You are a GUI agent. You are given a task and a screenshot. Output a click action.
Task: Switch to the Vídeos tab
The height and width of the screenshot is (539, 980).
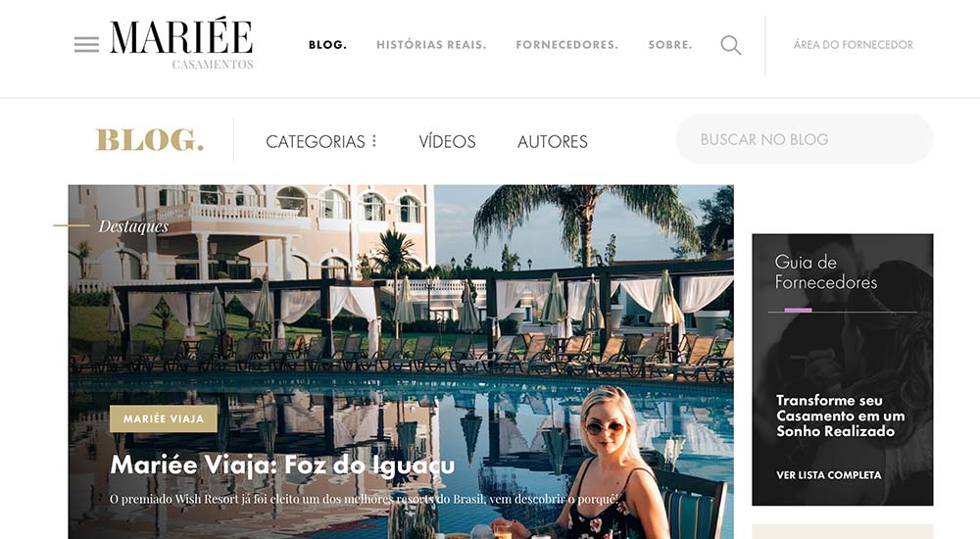point(447,141)
